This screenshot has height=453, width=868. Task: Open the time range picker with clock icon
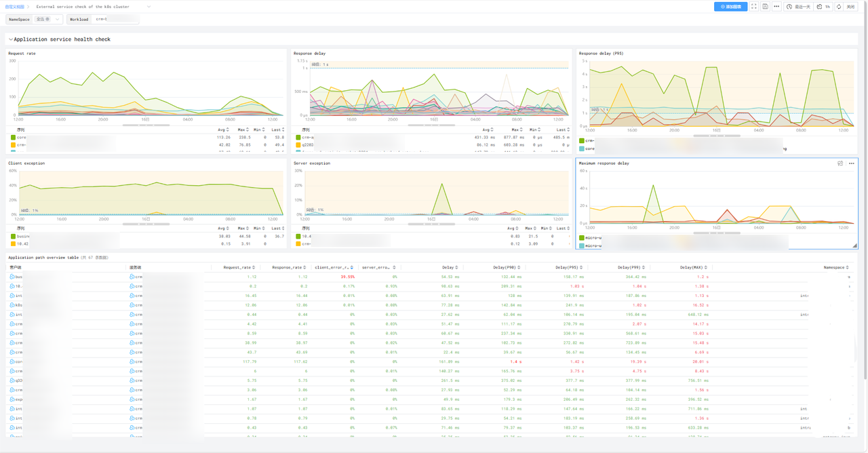point(798,7)
